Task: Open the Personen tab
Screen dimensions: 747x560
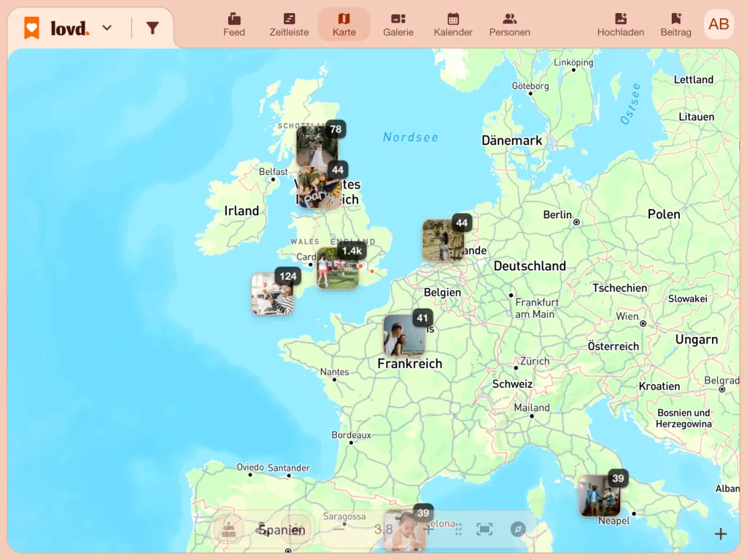Action: pyautogui.click(x=509, y=25)
